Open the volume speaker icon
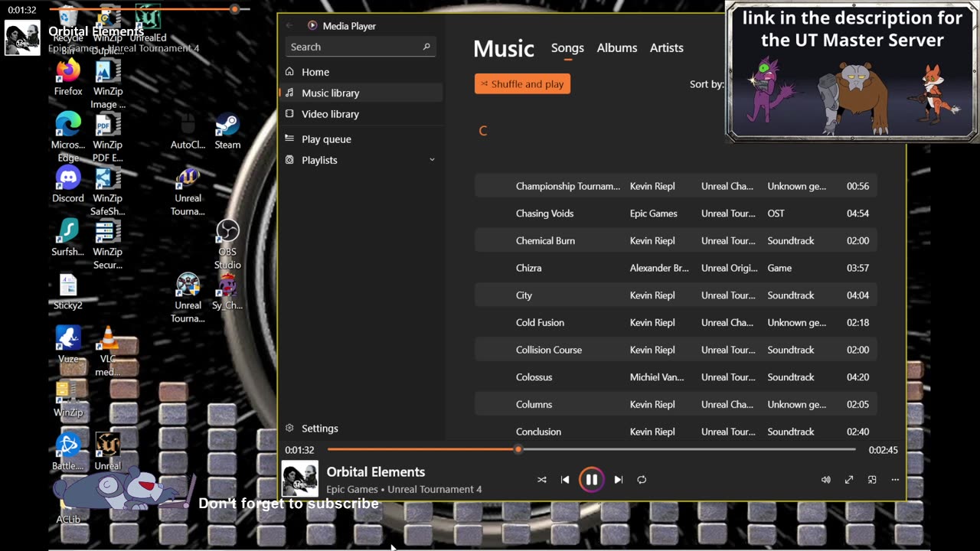Screen dimensions: 980x551 coord(826,480)
